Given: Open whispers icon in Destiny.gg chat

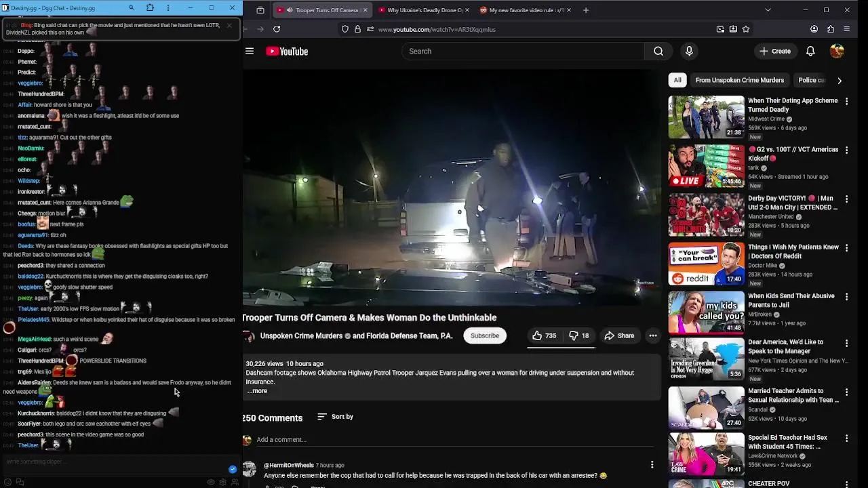Looking at the screenshot, I should pyautogui.click(x=20, y=482).
